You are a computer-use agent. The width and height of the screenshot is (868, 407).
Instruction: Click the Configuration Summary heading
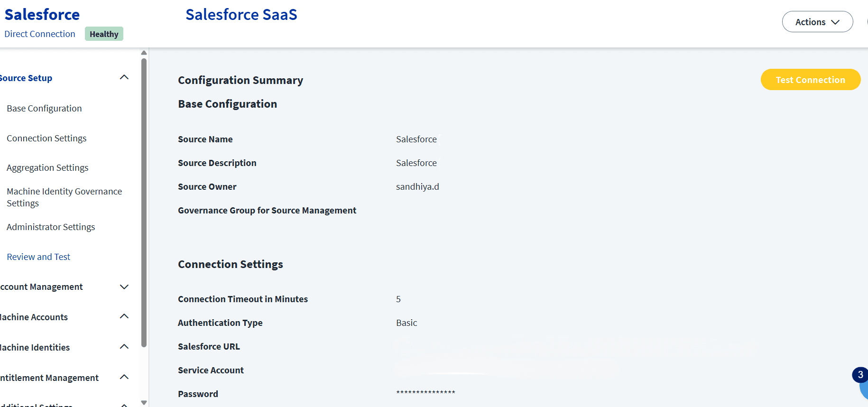point(240,80)
